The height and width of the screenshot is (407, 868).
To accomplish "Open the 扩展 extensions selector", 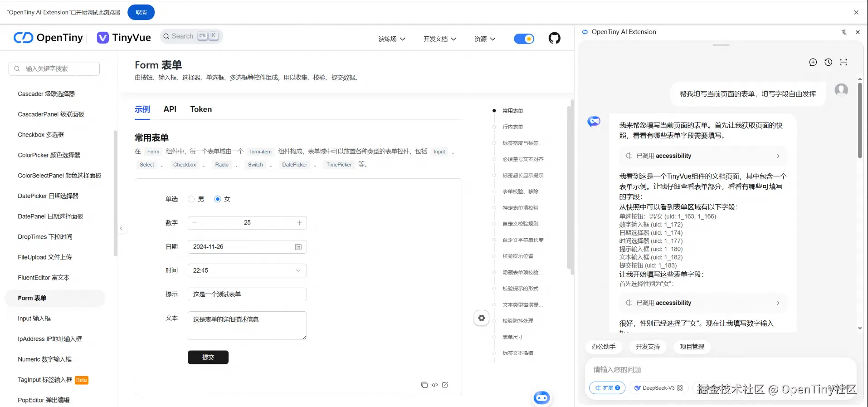I will coord(607,388).
